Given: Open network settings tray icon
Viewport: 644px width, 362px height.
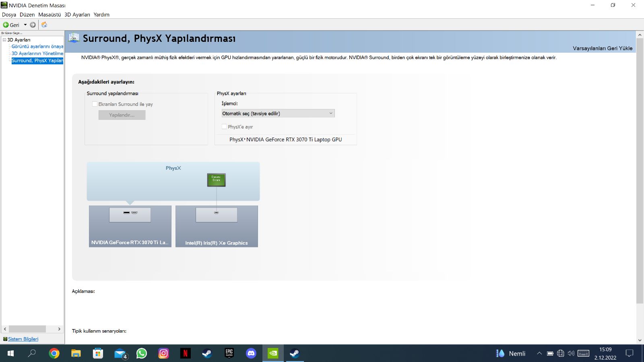Looking at the screenshot, I should (561, 354).
